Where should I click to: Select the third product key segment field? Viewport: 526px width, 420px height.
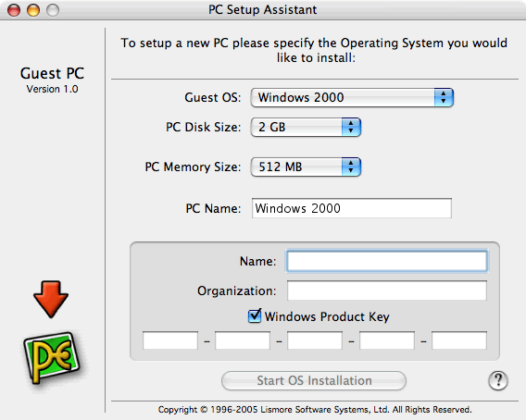[315, 340]
